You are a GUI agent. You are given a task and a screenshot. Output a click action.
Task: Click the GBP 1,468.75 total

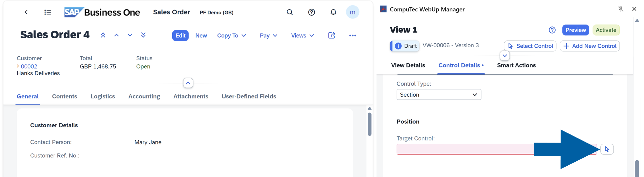(98, 66)
